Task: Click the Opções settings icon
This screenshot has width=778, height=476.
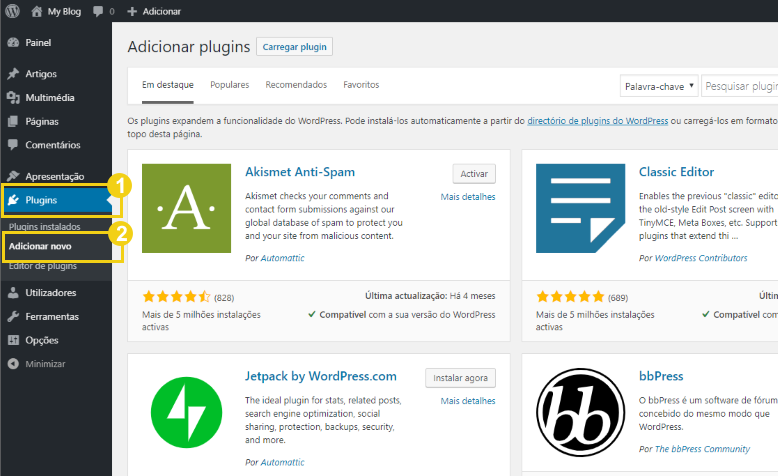Action: click(x=13, y=340)
